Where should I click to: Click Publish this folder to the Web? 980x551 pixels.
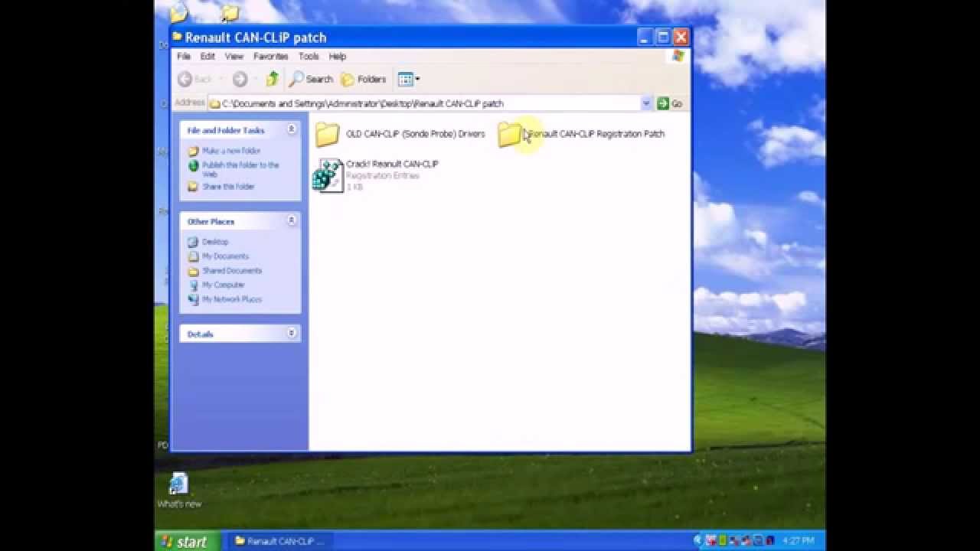[x=240, y=169]
